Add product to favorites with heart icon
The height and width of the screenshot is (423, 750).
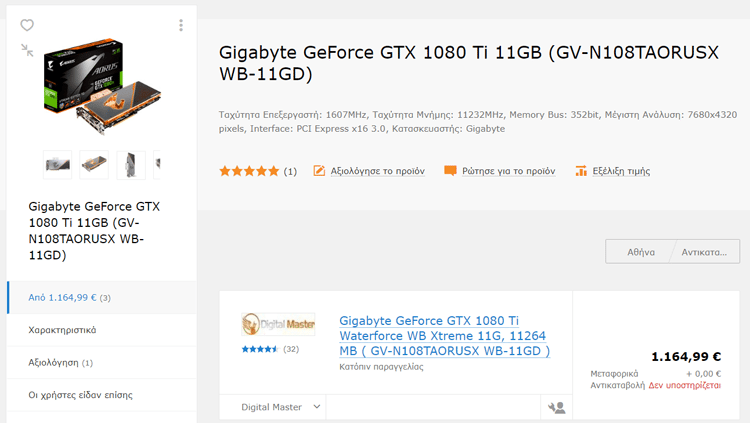point(27,25)
